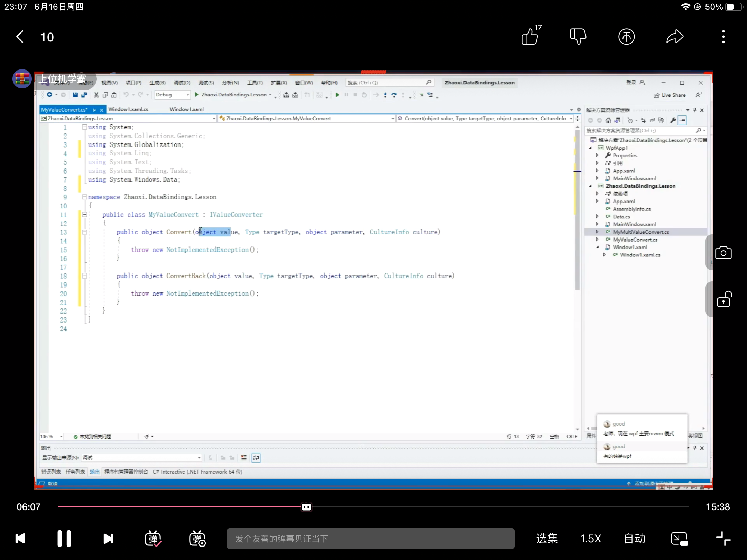Image resolution: width=747 pixels, height=560 pixels.
Task: Open the three-dot more options menu
Action: point(723,37)
